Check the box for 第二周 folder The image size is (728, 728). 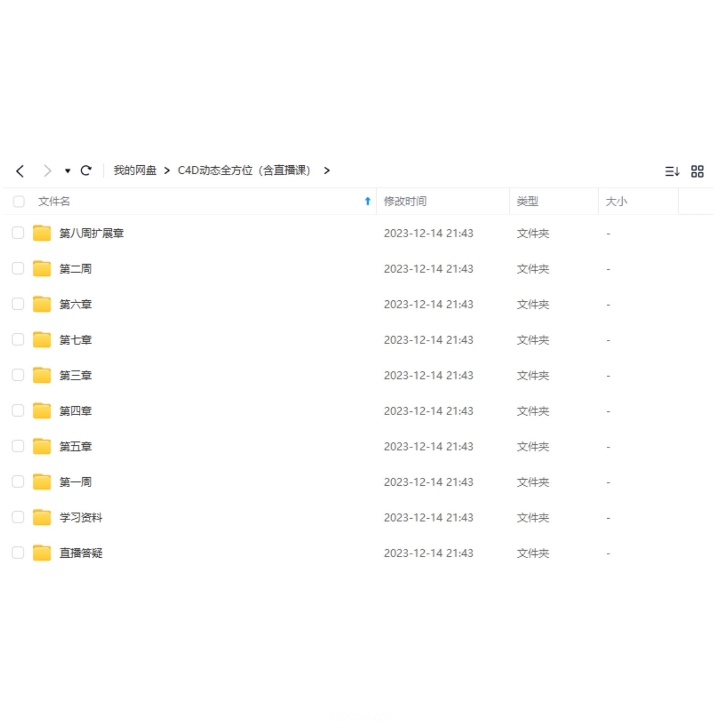18,268
